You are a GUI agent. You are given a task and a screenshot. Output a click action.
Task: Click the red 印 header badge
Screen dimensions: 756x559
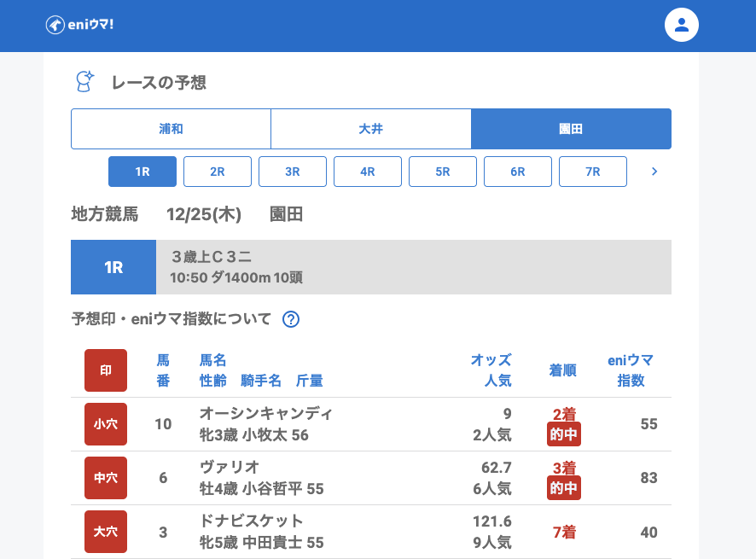106,370
